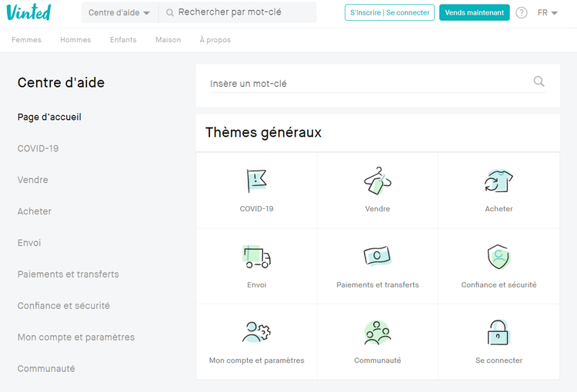Open S'inscrire | Se connecter
Screen dimensions: 577x392
point(389,12)
